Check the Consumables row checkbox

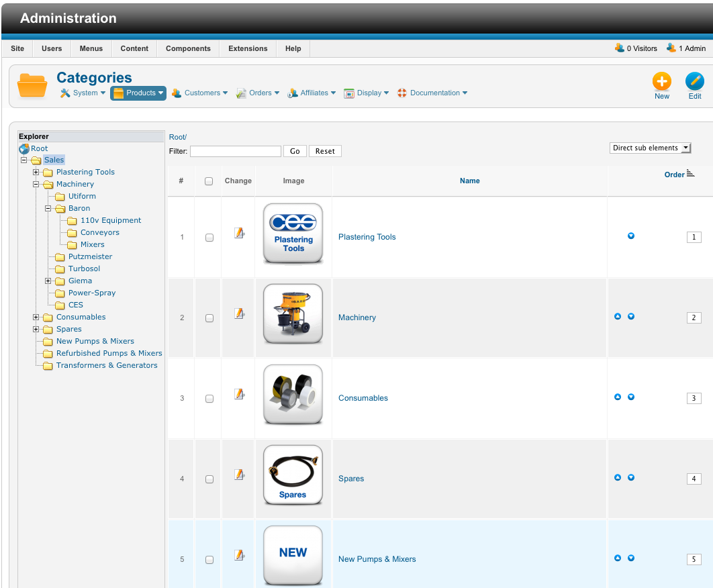click(209, 398)
